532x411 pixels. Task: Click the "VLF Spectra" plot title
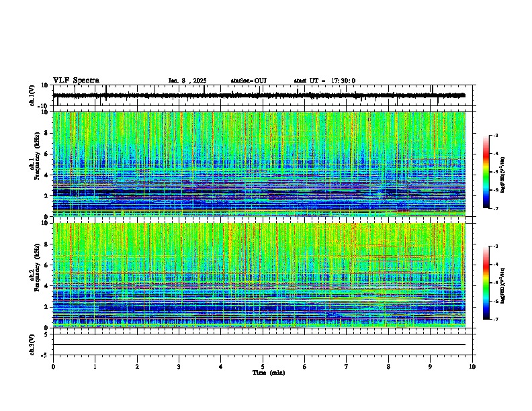[76, 81]
